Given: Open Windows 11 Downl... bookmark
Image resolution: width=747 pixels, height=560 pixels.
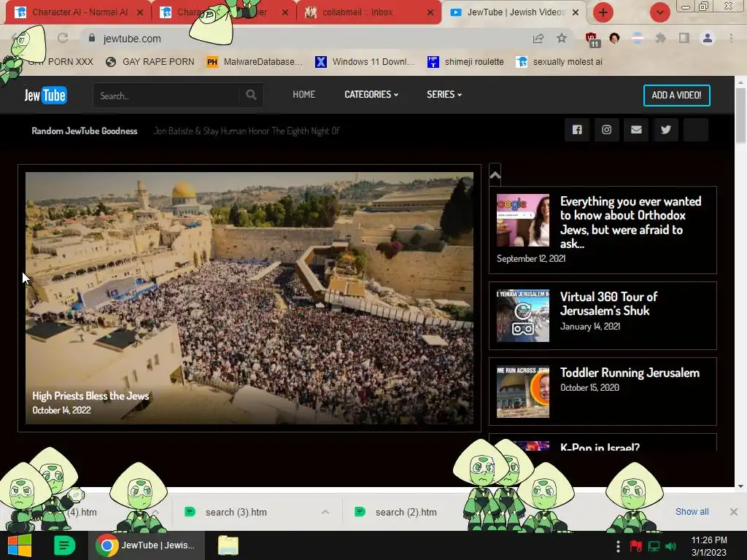Looking at the screenshot, I should click(x=365, y=62).
